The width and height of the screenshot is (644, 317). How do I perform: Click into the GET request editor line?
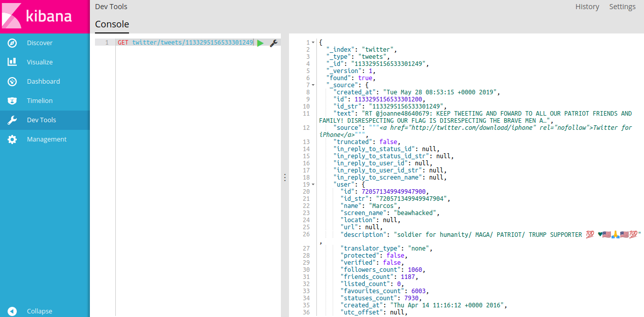pos(185,43)
